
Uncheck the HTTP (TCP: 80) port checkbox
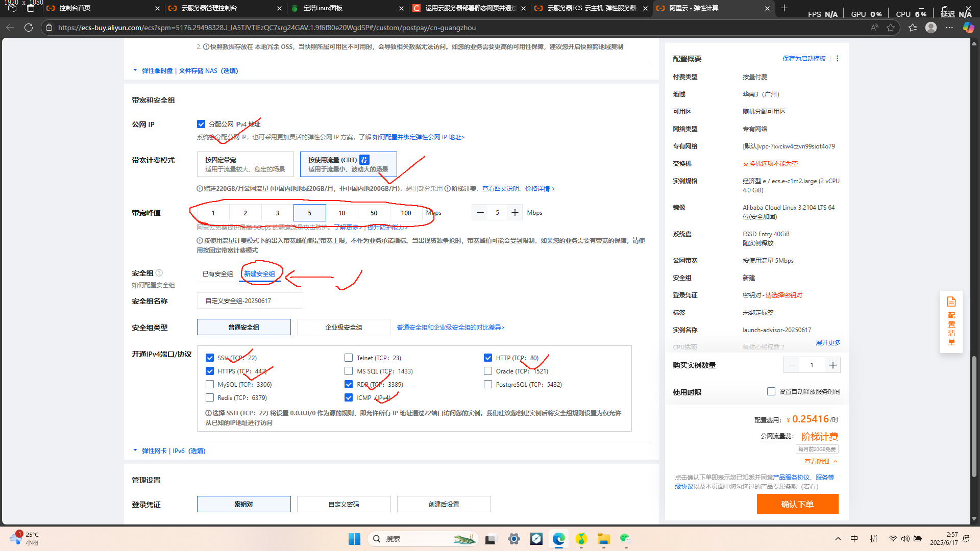[488, 358]
